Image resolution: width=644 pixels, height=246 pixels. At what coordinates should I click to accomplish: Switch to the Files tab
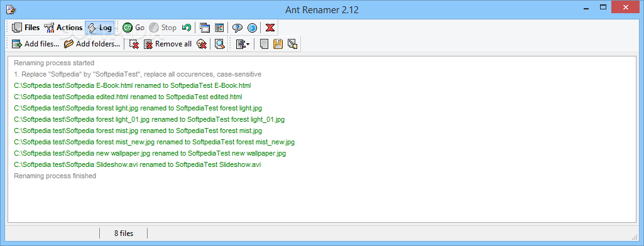tap(26, 28)
